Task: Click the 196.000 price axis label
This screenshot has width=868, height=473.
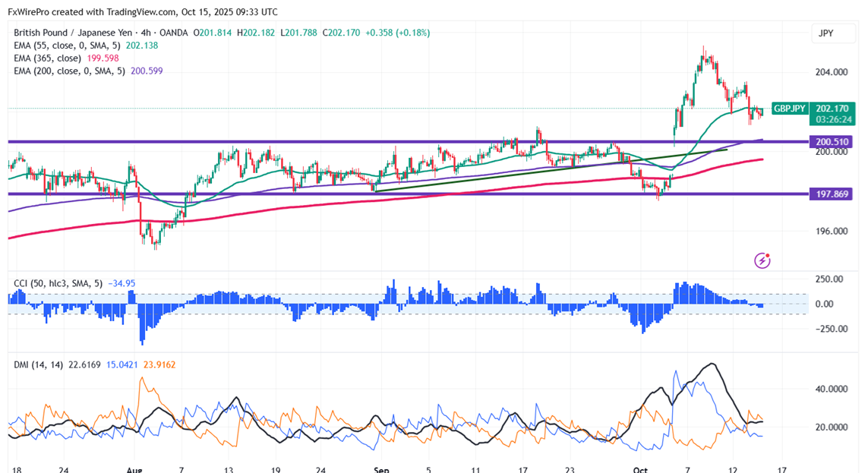Action: (832, 232)
